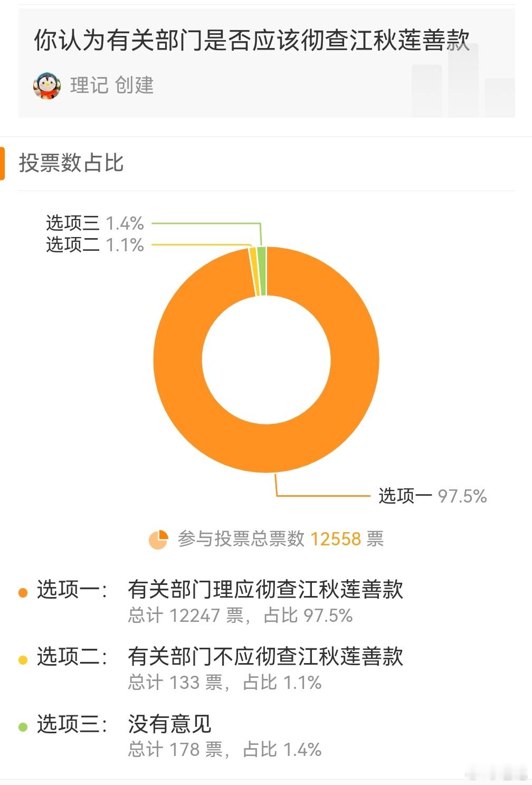Click the penguin avatar of creator 理记

point(48,84)
